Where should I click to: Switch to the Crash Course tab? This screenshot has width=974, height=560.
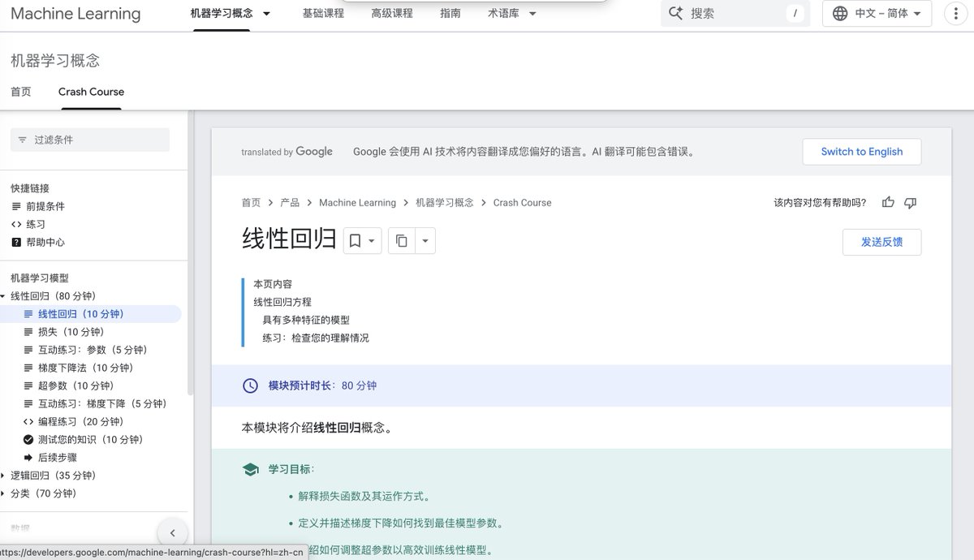click(x=91, y=92)
